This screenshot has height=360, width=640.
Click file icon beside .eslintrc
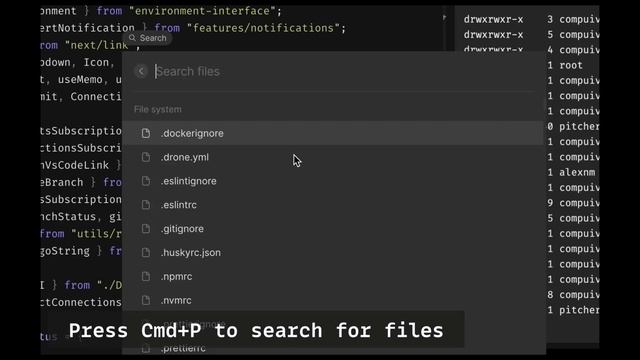point(146,205)
